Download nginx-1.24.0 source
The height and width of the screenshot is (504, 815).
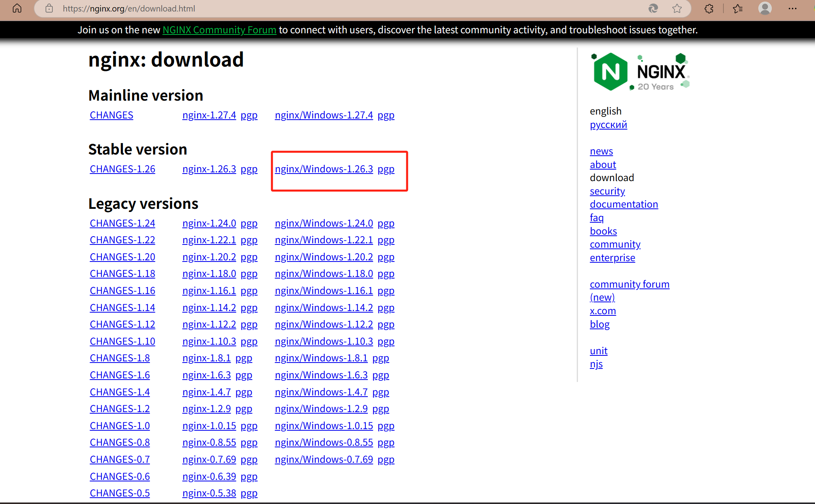point(209,223)
